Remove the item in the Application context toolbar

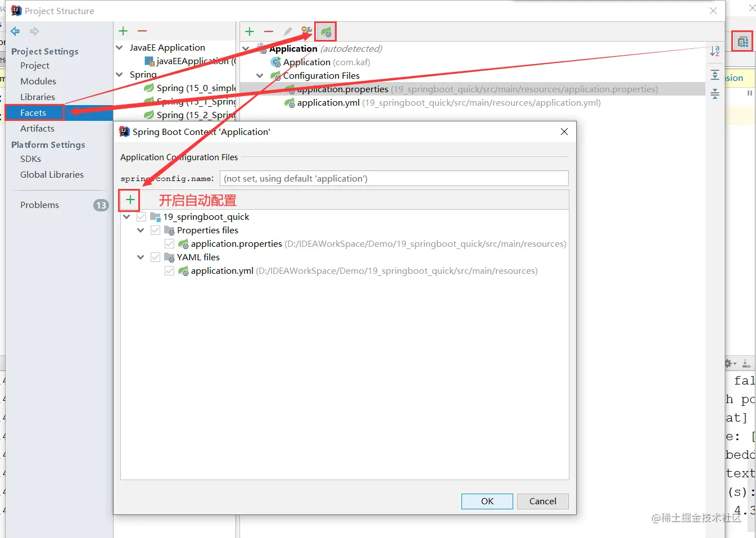point(269,31)
